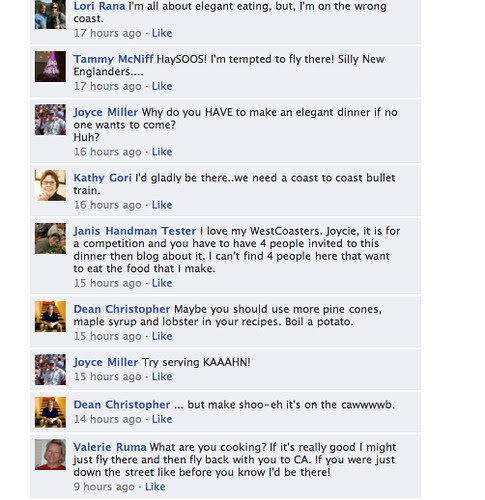Open Kathy Gori's profile photo
The width and height of the screenshot is (485, 500).
[x=50, y=185]
